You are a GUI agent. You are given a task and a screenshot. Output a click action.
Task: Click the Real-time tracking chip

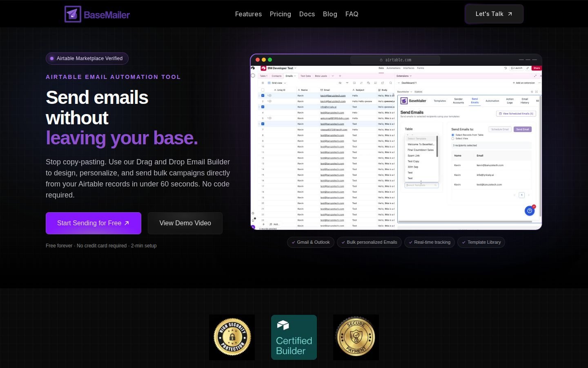430,242
